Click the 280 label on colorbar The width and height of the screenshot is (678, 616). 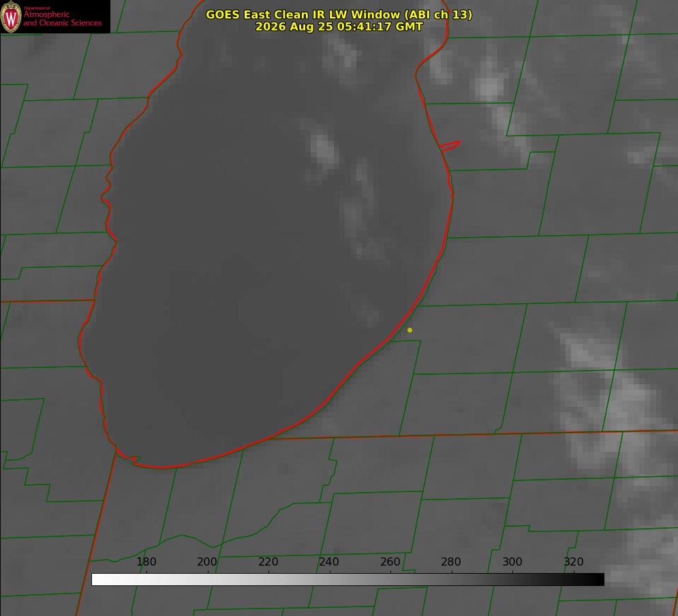pos(451,561)
